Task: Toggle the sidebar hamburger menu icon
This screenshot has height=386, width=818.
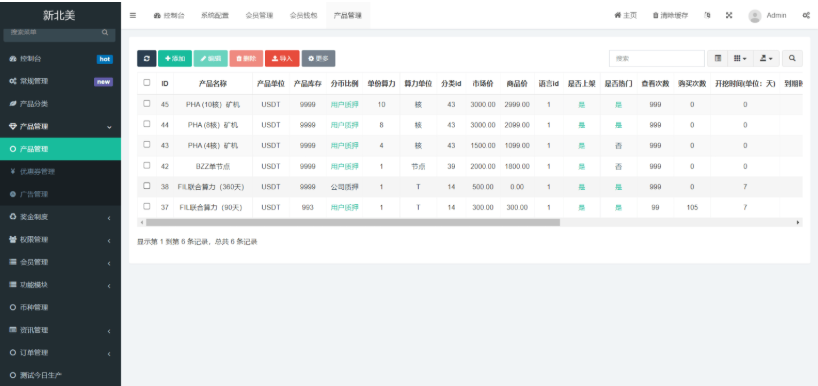Action: click(x=133, y=16)
